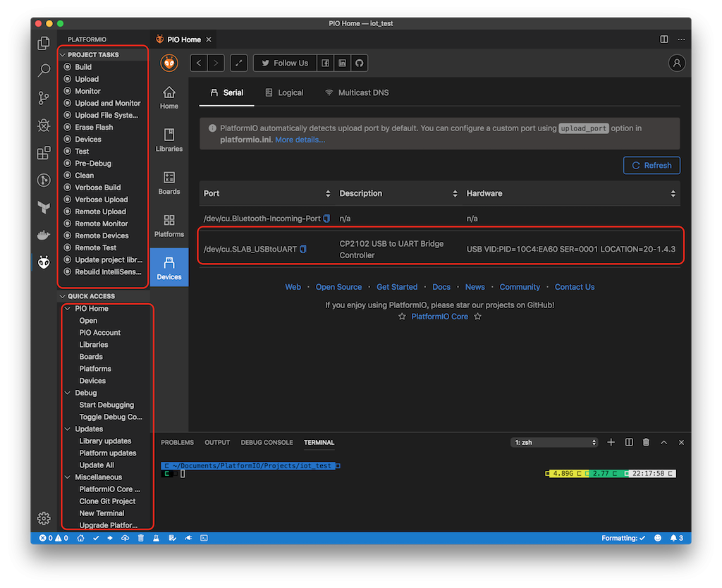Open the Search icon in activity bar
722x588 pixels.
click(44, 70)
